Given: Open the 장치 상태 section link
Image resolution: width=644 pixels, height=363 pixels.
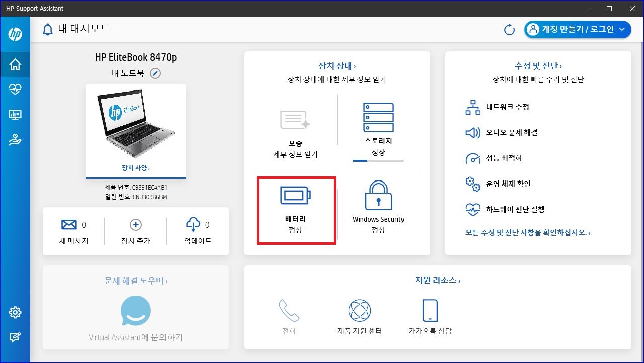Looking at the screenshot, I should click(x=337, y=66).
